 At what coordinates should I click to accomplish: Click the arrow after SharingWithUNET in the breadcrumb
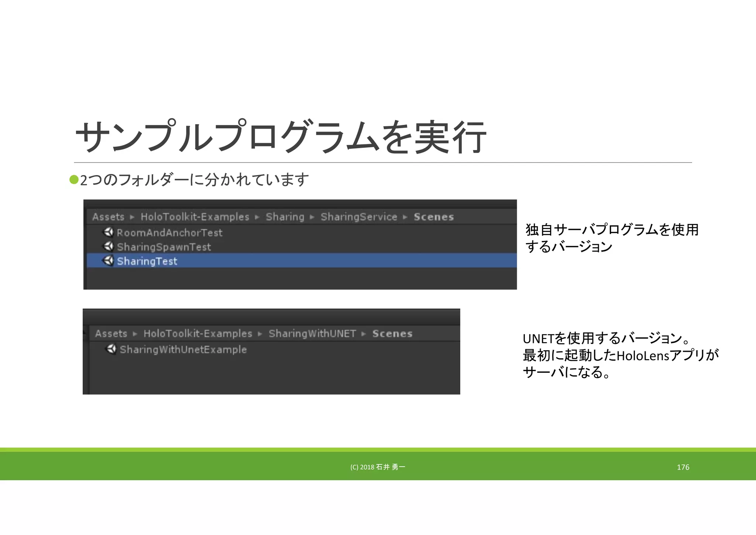coord(364,334)
